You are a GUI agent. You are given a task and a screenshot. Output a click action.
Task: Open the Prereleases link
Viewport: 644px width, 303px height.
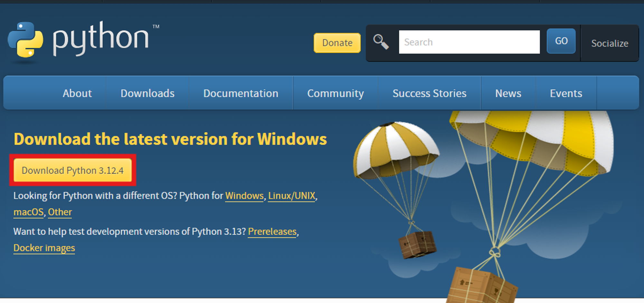(272, 231)
